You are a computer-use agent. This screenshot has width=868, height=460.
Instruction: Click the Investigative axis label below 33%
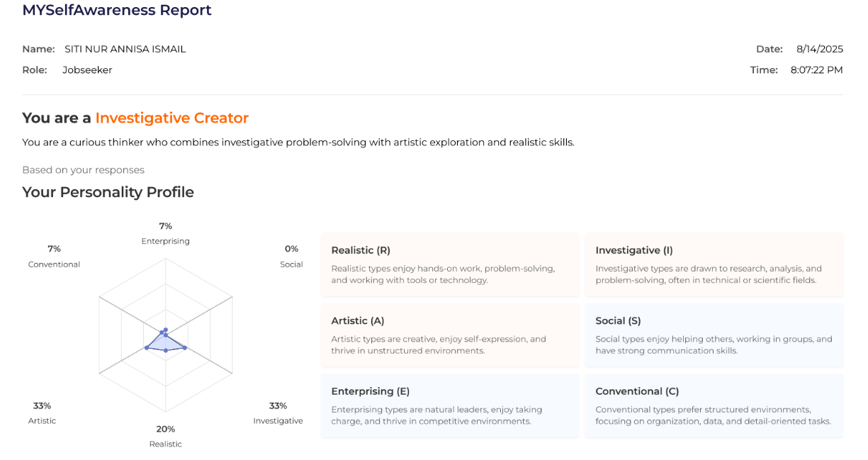pyautogui.click(x=278, y=421)
